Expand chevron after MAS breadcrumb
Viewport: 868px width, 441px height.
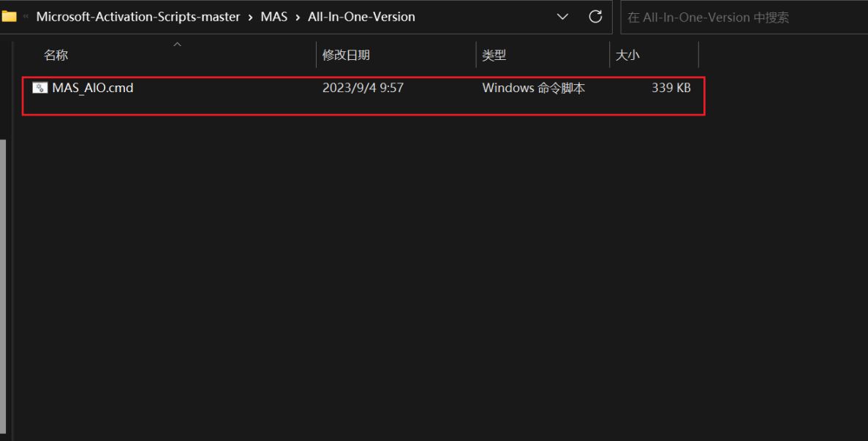298,17
